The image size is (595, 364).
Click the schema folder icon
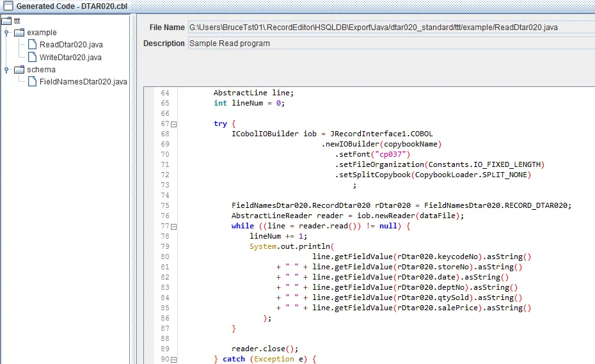(19, 70)
